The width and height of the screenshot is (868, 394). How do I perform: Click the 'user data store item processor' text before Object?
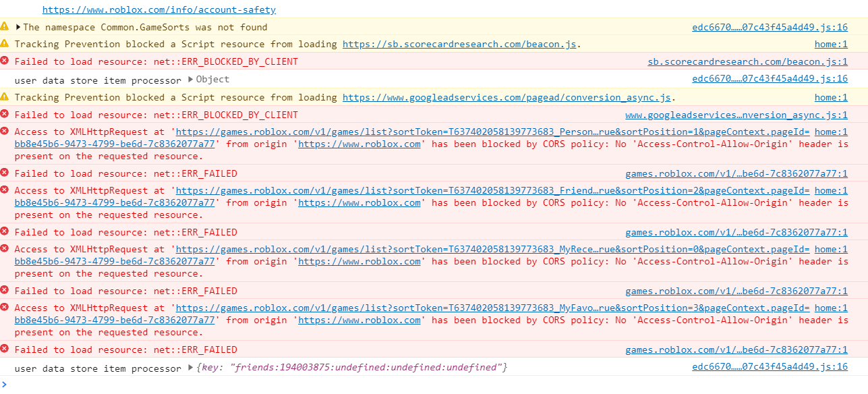coord(98,80)
